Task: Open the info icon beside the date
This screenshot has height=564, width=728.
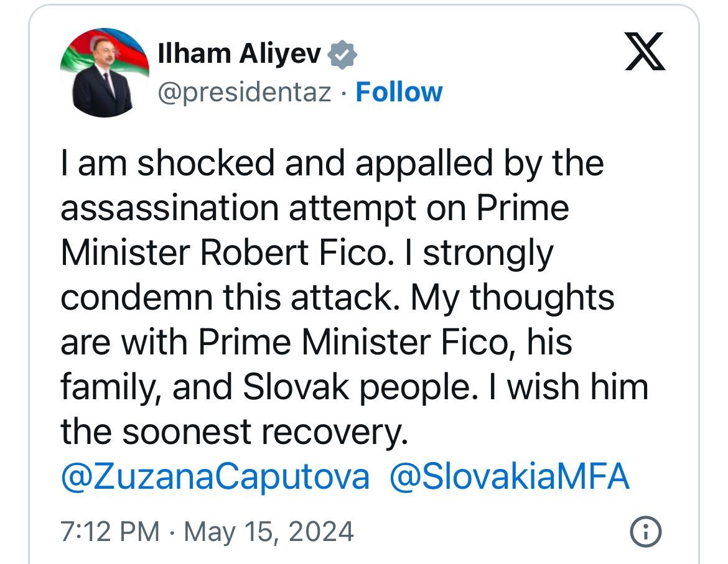Action: 645,532
